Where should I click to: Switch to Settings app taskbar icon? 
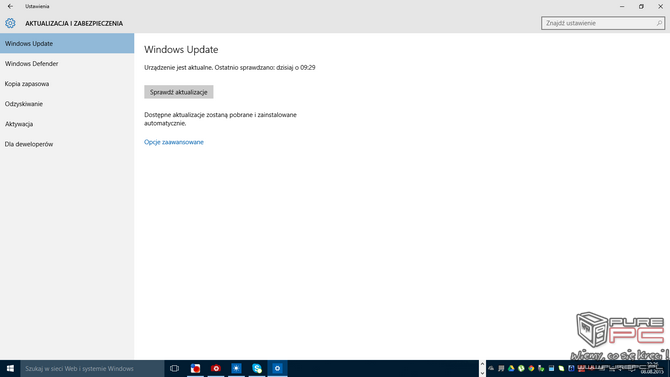pyautogui.click(x=277, y=368)
